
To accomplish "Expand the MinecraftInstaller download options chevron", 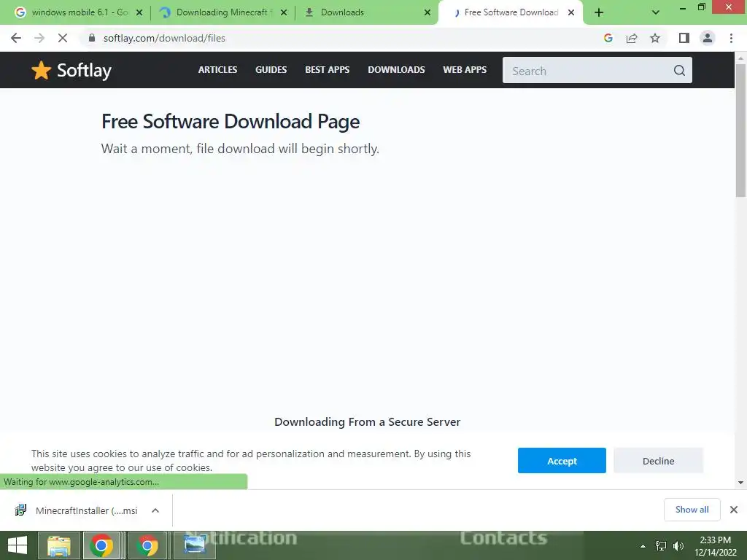I will (155, 510).
